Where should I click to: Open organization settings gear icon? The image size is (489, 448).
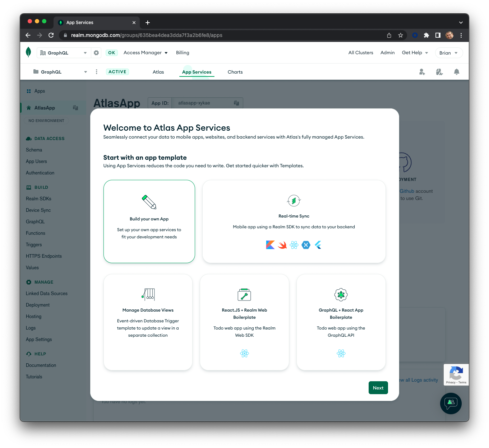pos(96,53)
